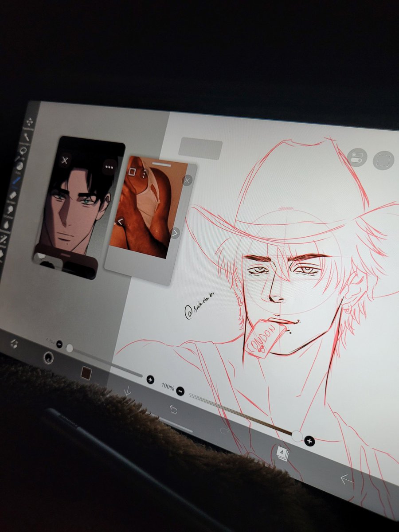The height and width of the screenshot is (532, 399).
Task: Select the Transform move tool
Action: (30, 122)
